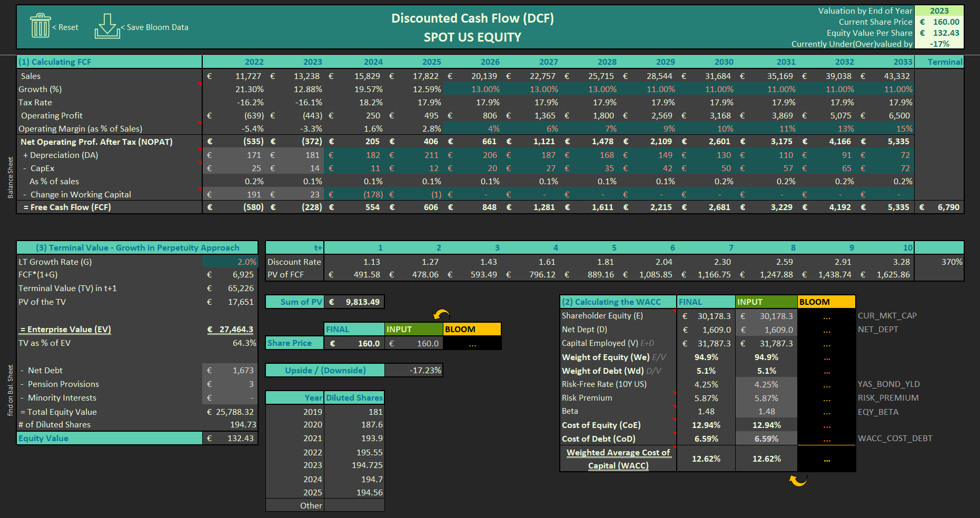
Task: Click the Equity Value 132.43 result cell
Action: click(230, 438)
